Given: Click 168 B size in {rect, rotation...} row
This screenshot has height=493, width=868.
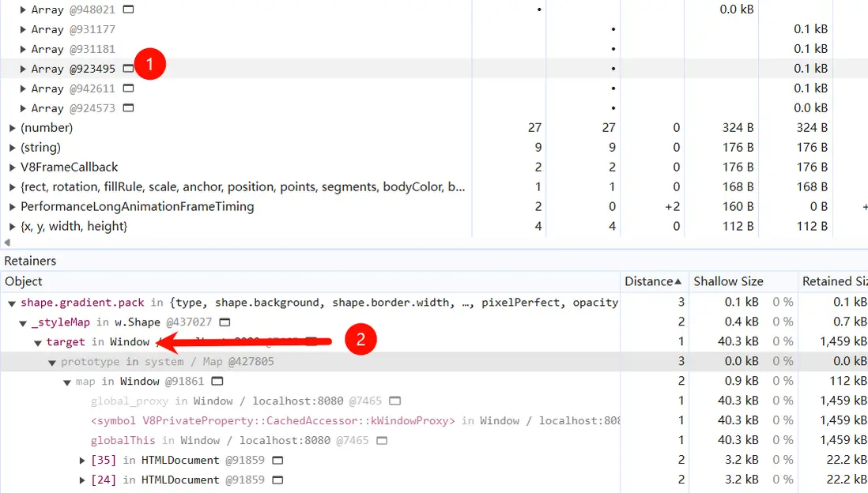Looking at the screenshot, I should click(x=738, y=187).
